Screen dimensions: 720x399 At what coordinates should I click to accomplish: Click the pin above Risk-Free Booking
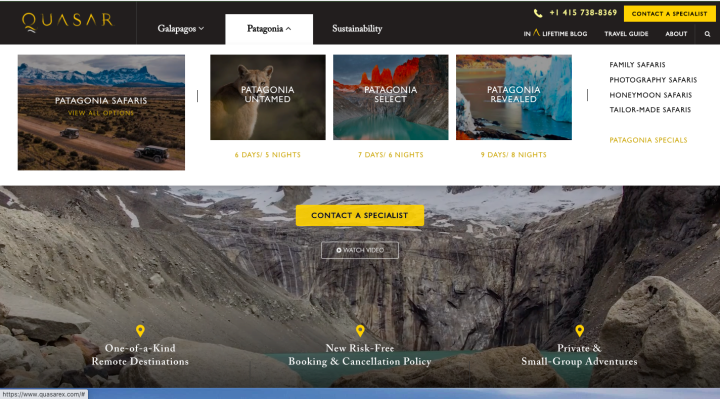click(360, 331)
